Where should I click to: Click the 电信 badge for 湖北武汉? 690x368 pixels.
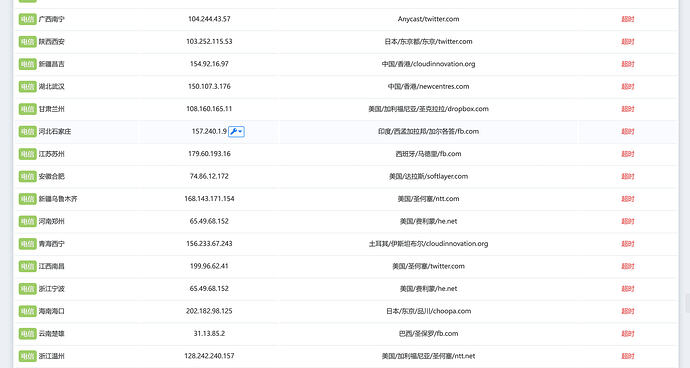click(27, 87)
